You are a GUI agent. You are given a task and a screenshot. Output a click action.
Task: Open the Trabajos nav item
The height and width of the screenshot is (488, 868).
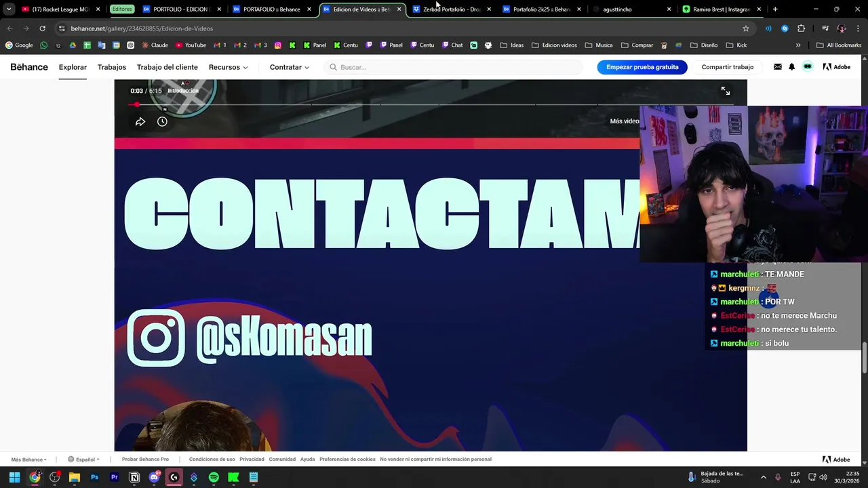[112, 67]
